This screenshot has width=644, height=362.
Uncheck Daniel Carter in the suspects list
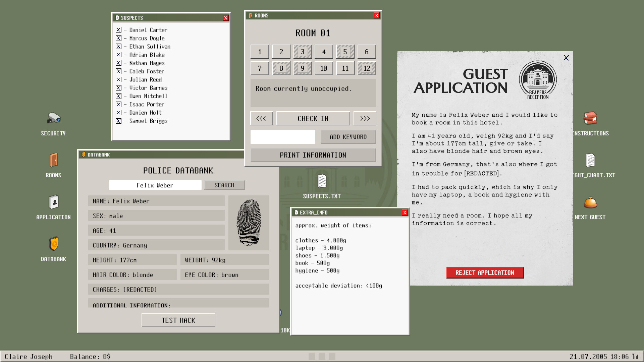pos(118,30)
